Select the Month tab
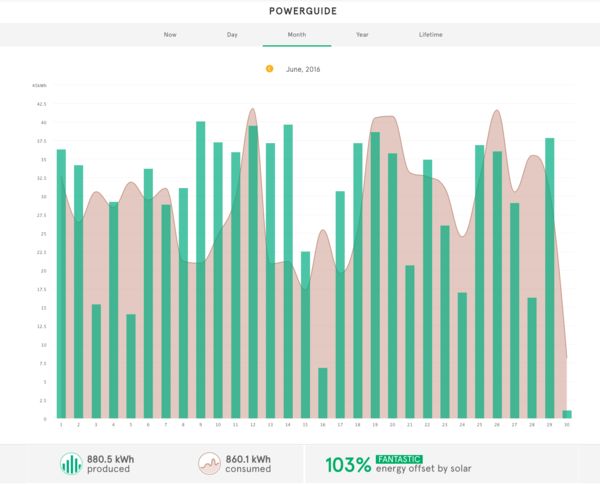This screenshot has height=485, width=600. (297, 35)
